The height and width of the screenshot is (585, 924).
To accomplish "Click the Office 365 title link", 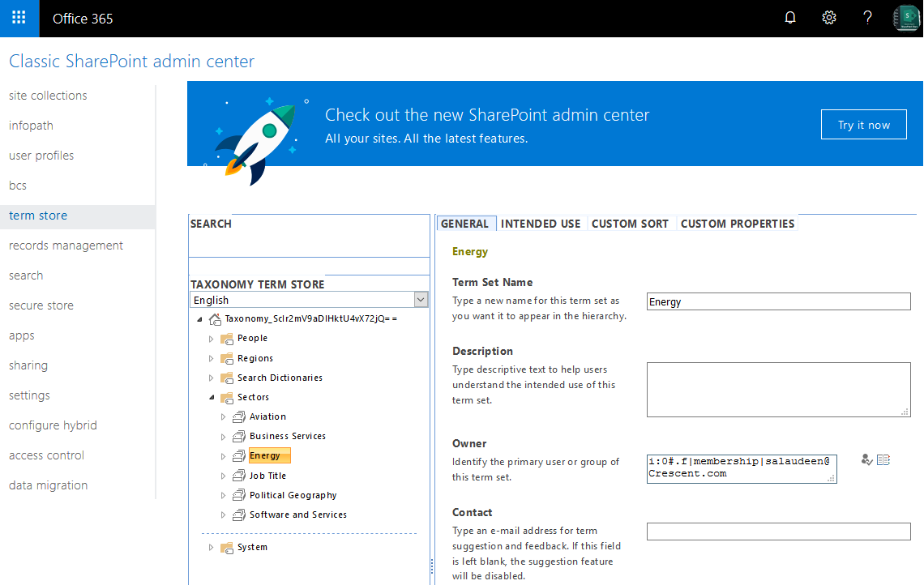I will (x=83, y=19).
